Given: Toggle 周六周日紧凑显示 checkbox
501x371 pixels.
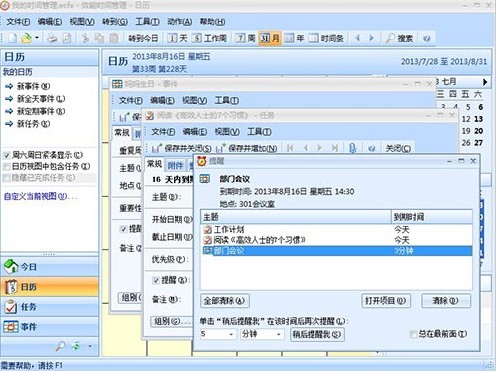Looking at the screenshot, I should (x=6, y=155).
